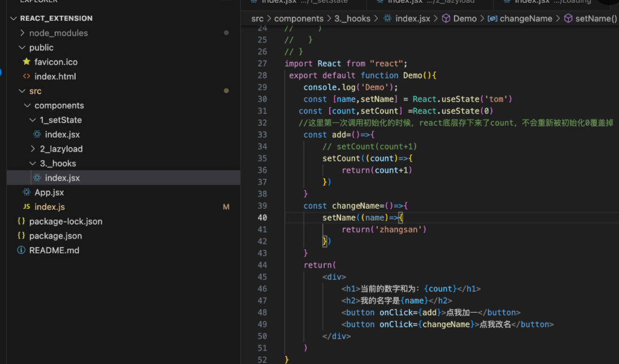Click {count} expression in the h1 line
Image resolution: width=619 pixels, height=364 pixels.
[x=440, y=289]
